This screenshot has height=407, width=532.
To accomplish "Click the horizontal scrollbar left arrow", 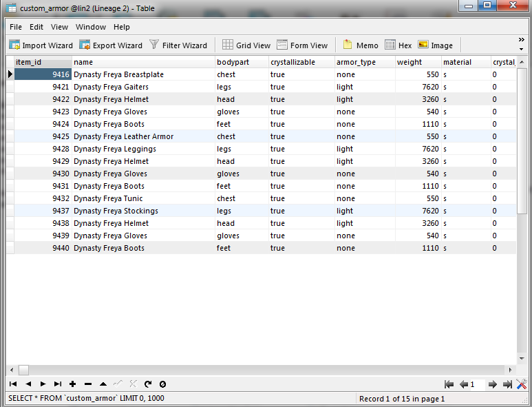I will (12, 370).
